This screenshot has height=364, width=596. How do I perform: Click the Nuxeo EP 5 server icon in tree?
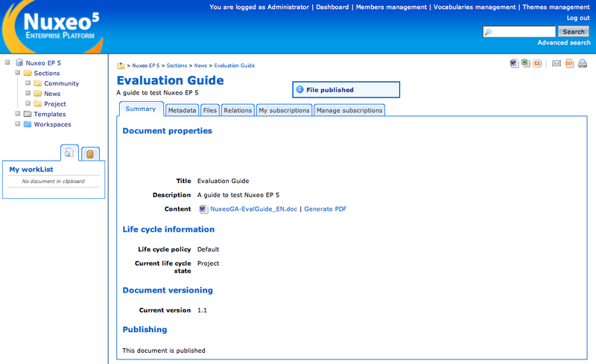pyautogui.click(x=19, y=63)
